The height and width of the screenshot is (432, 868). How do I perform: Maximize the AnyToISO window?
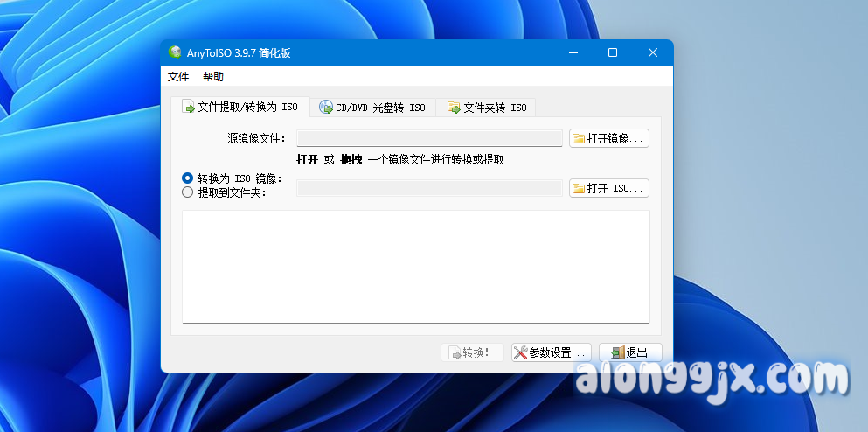click(613, 53)
